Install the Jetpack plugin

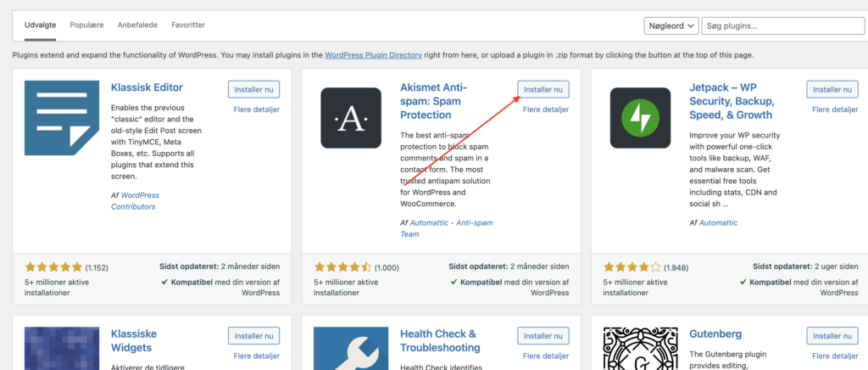coord(832,89)
